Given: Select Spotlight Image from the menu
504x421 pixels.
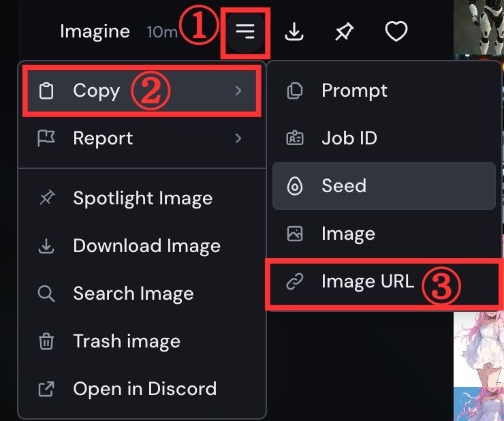Looking at the screenshot, I should pyautogui.click(x=142, y=198).
